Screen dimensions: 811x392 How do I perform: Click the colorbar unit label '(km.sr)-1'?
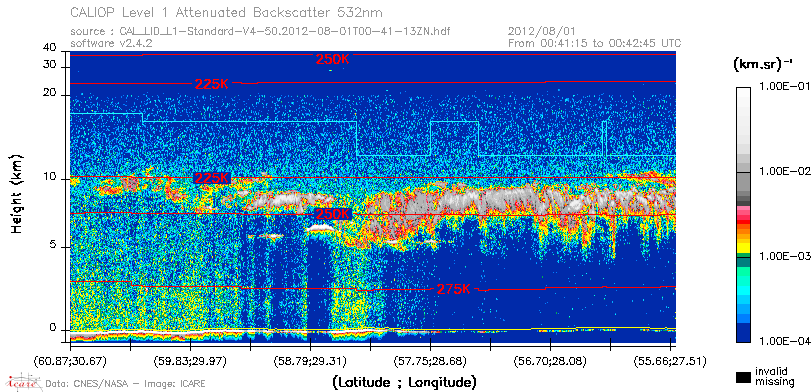[763, 65]
